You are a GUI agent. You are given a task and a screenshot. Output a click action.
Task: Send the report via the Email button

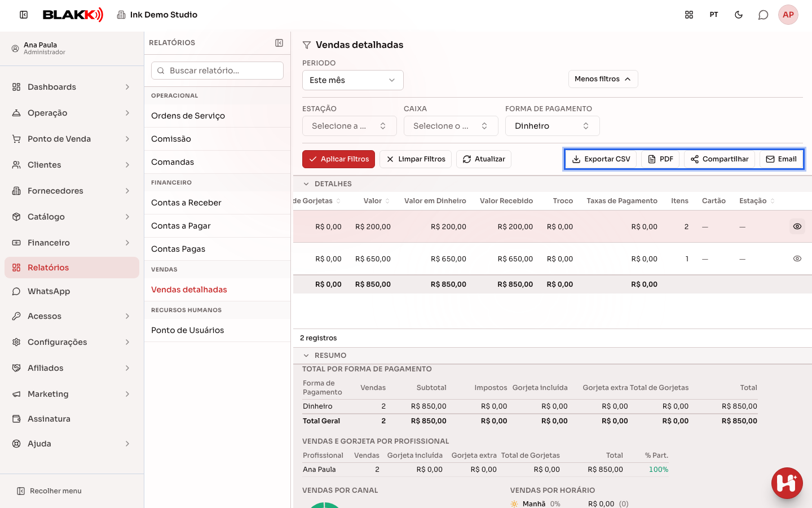781,159
